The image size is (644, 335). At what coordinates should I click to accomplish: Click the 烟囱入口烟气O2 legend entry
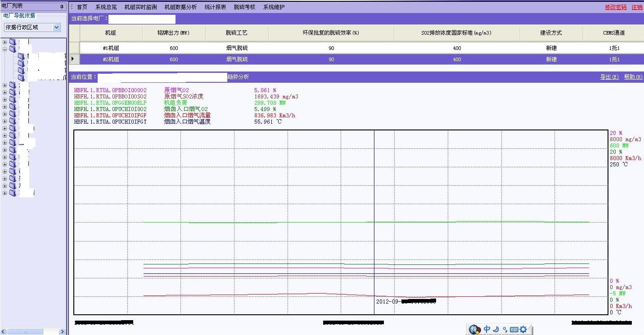[x=187, y=109]
